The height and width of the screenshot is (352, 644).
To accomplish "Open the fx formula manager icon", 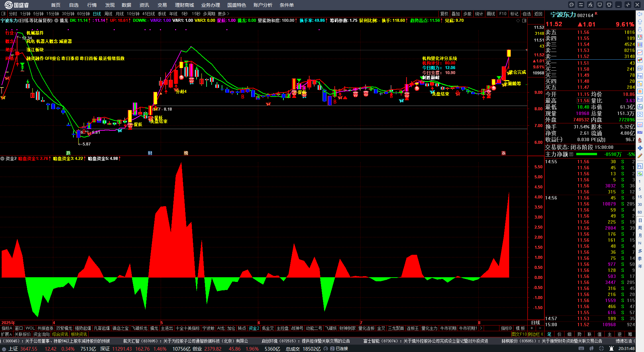I will pyautogui.click(x=590, y=5).
